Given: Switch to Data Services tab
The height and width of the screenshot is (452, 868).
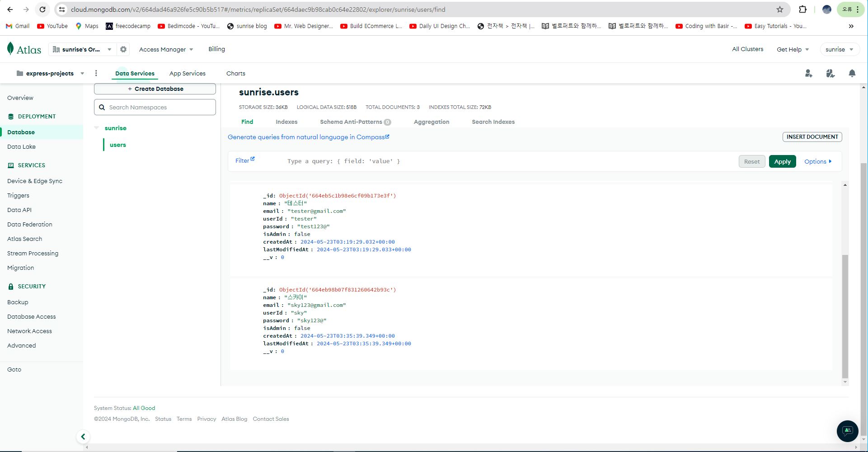Looking at the screenshot, I should pyautogui.click(x=135, y=73).
